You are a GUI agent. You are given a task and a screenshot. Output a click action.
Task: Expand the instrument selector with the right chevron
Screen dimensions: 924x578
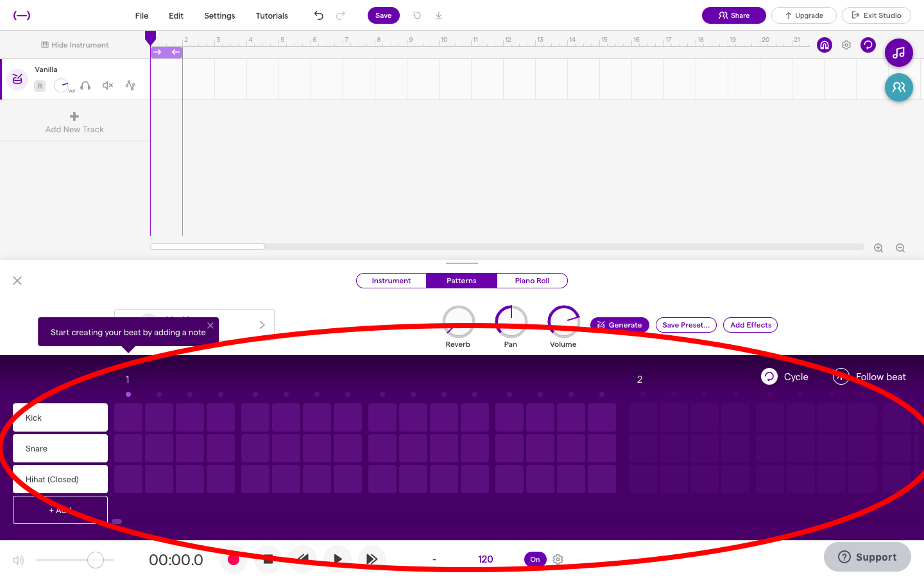pos(261,325)
